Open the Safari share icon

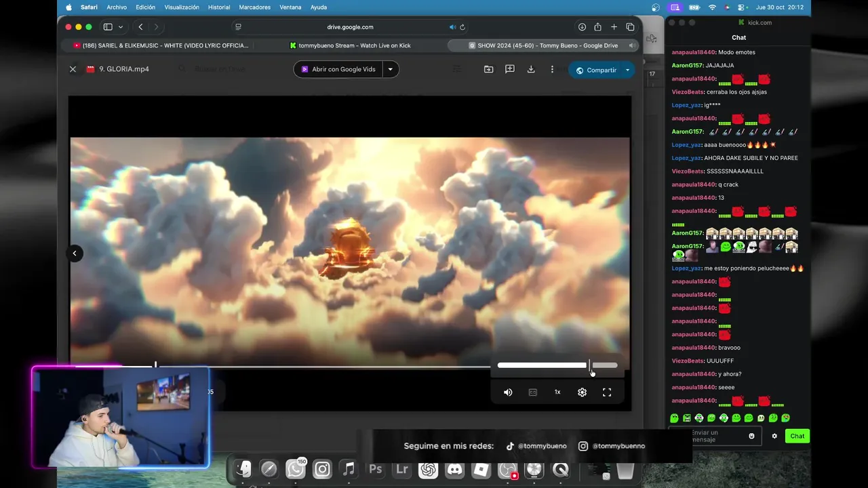(x=597, y=27)
